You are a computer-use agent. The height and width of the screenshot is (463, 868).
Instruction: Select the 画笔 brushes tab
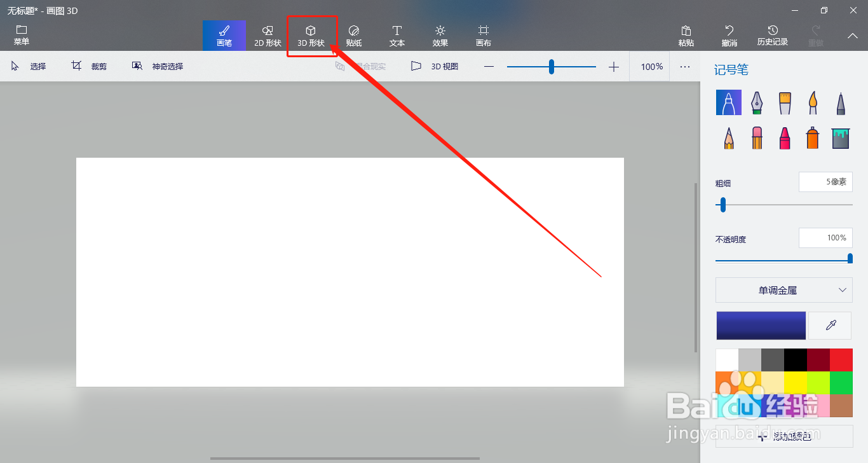224,36
